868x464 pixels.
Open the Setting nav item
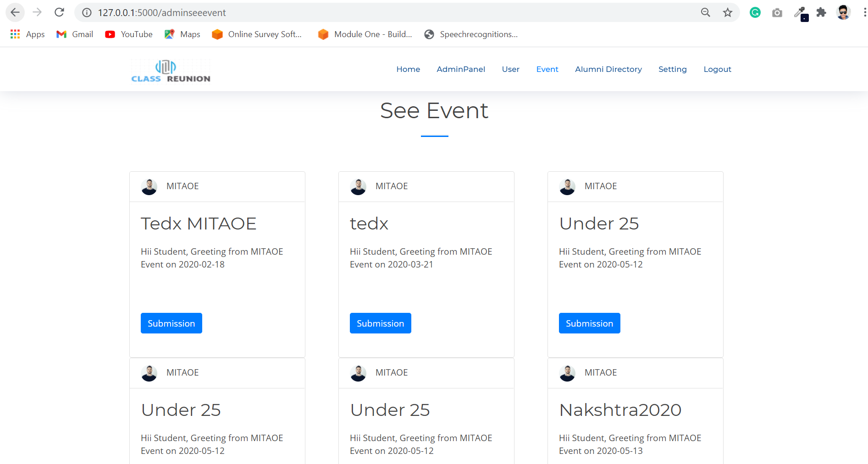pos(673,69)
